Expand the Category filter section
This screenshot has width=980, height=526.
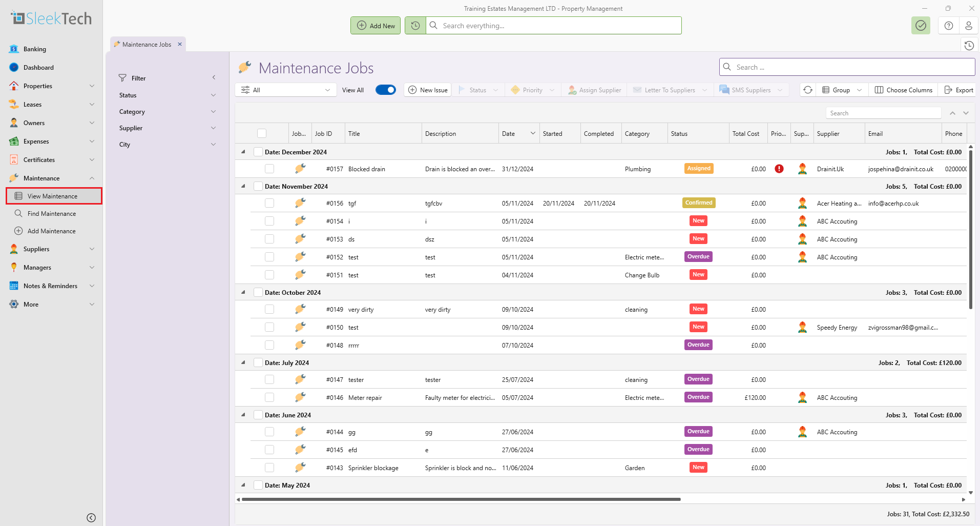[x=168, y=112]
